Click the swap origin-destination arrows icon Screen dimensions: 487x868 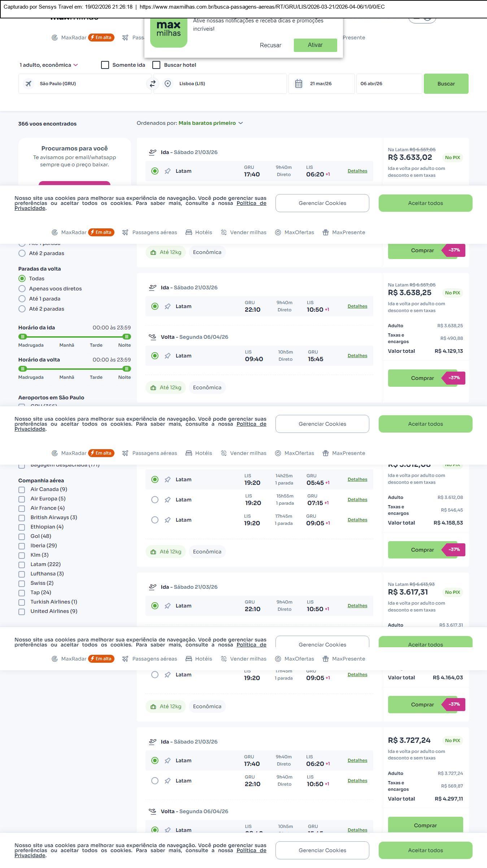pyautogui.click(x=153, y=84)
